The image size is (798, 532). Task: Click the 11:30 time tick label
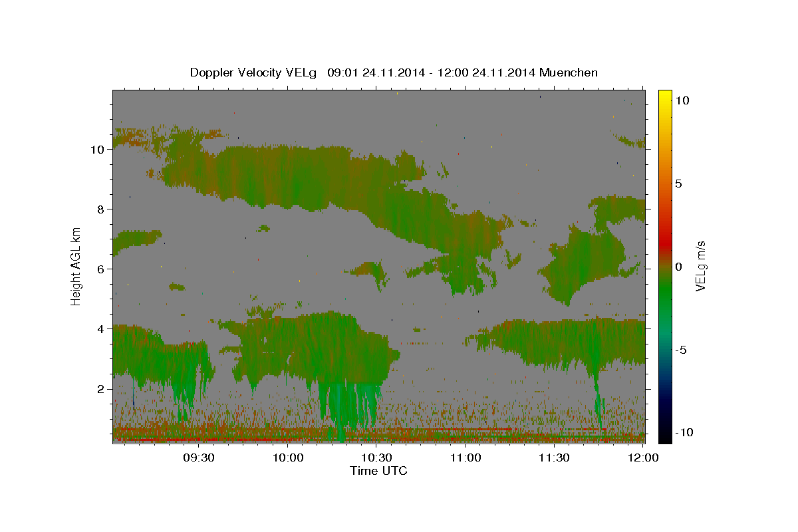click(554, 458)
